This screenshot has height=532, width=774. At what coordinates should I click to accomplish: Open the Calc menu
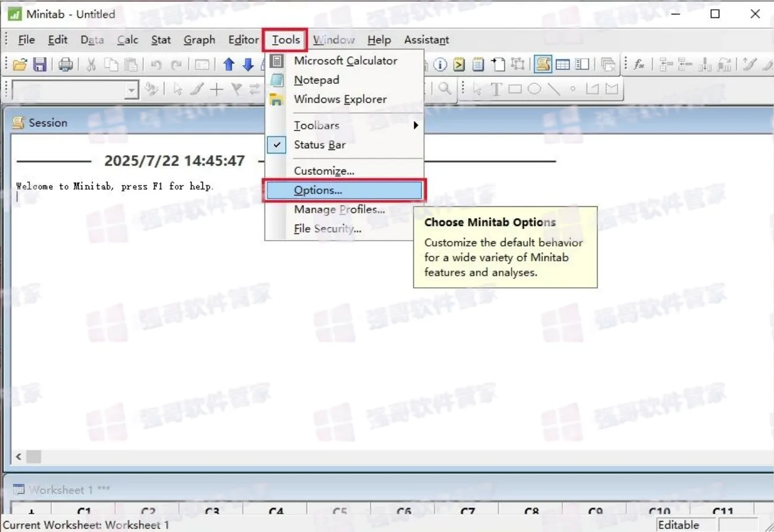coord(128,40)
